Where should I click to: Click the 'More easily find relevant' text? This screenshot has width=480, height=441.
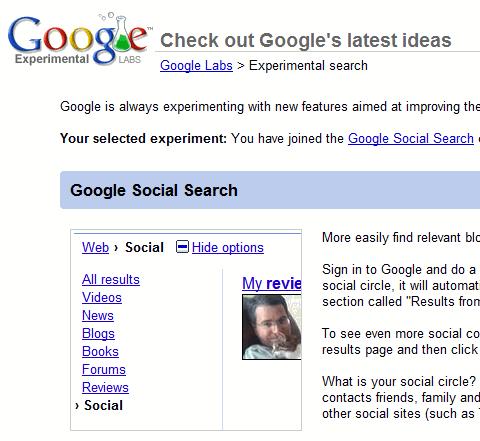pos(391,237)
